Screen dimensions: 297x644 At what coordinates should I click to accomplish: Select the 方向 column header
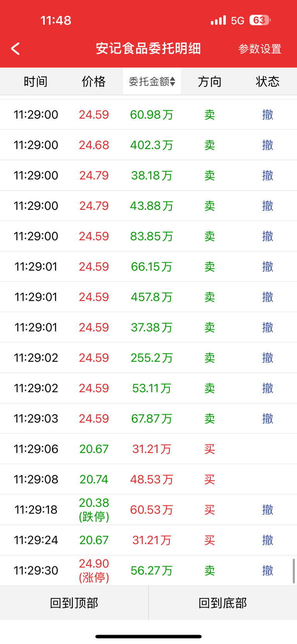[210, 82]
